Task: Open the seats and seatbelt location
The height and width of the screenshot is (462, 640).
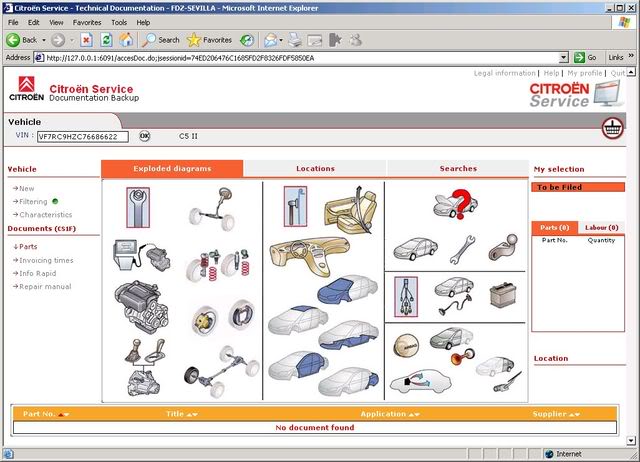Action: coord(351,210)
